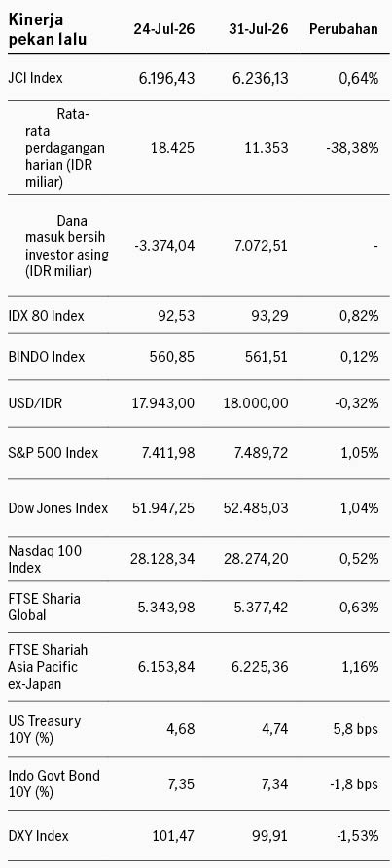Click 'Dana masuk bersih investor asing' label

[67, 246]
